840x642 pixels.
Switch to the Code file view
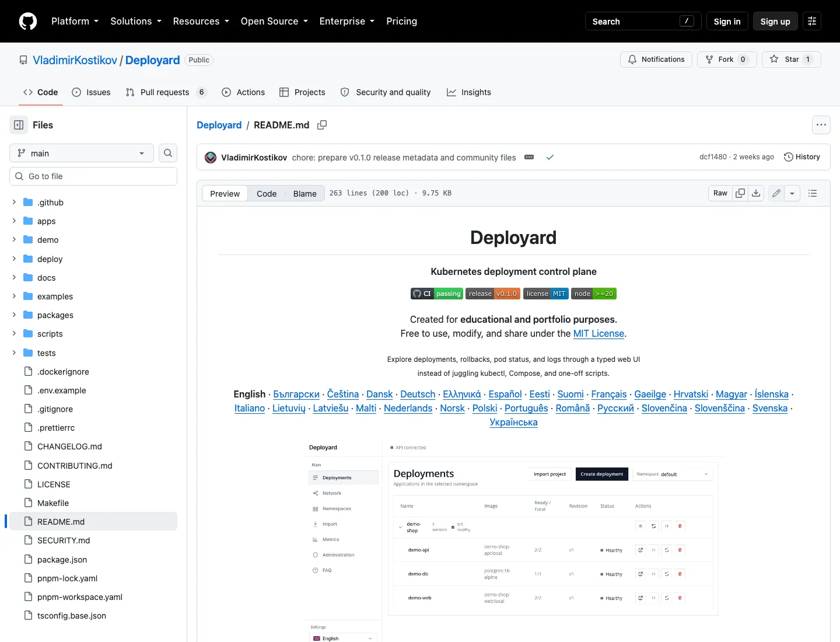coord(267,194)
